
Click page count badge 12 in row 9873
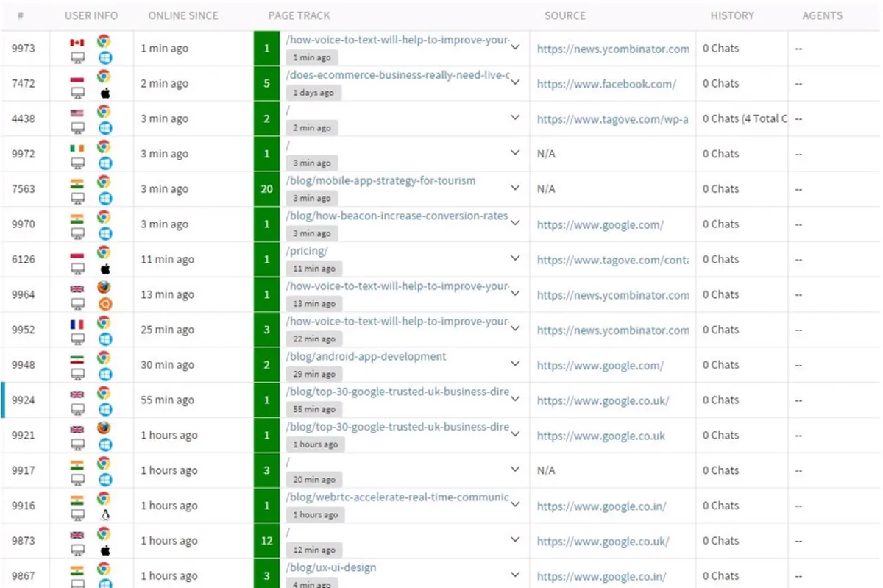pos(266,541)
